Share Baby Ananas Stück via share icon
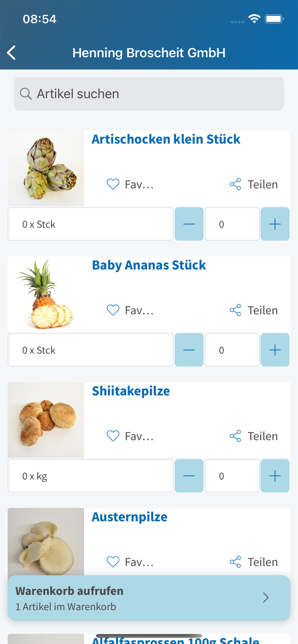This screenshot has width=298, height=644. click(235, 310)
